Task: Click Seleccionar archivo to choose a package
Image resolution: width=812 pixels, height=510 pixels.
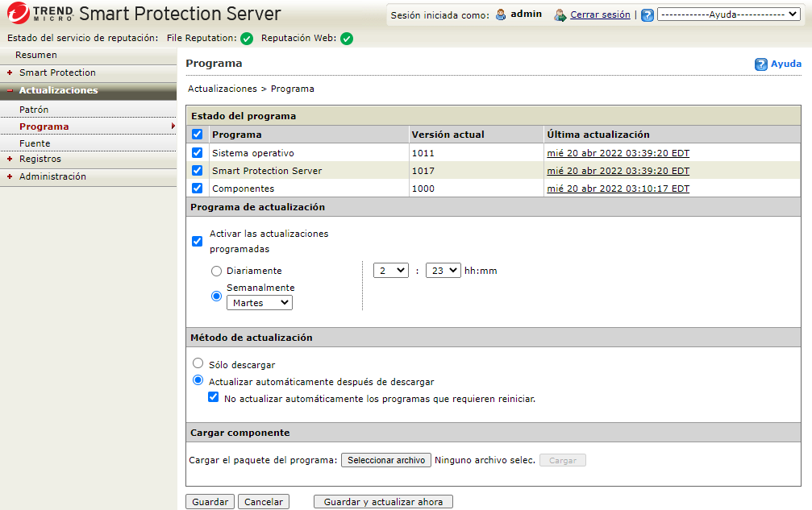Action: 386,460
